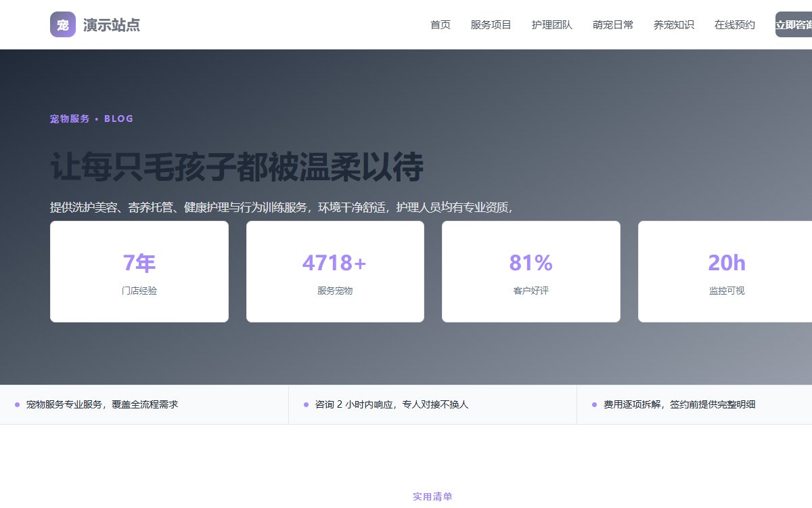Image resolution: width=812 pixels, height=508 pixels.
Task: Select the 7年 门店经验 stat card
Action: point(139,272)
